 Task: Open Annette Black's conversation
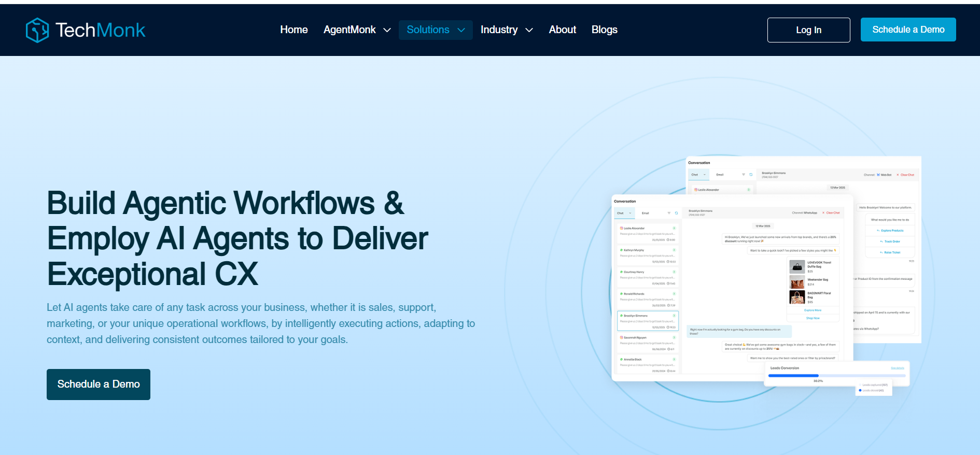pos(648,365)
